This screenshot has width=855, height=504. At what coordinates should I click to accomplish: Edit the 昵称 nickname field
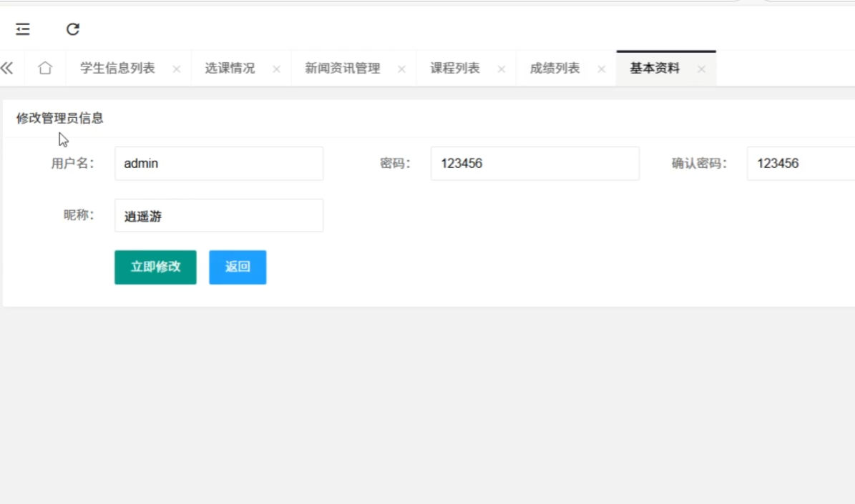(x=218, y=216)
